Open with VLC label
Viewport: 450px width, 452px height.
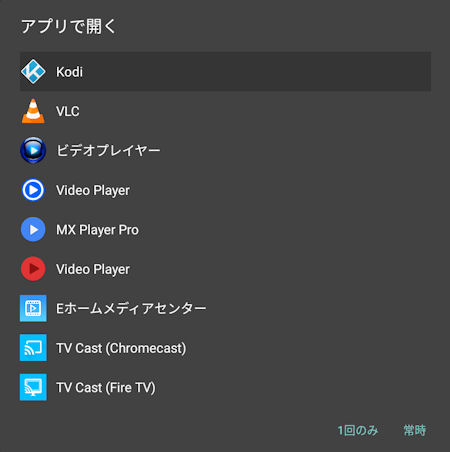pyautogui.click(x=68, y=111)
